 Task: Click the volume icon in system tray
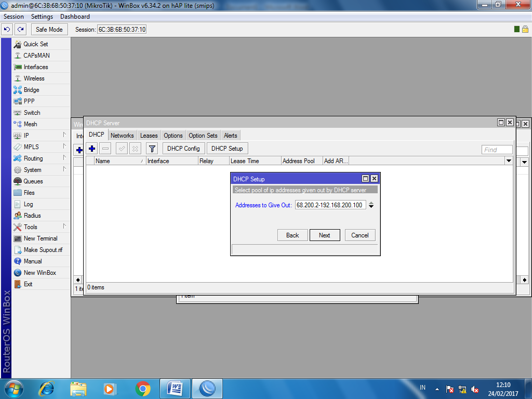(475, 390)
